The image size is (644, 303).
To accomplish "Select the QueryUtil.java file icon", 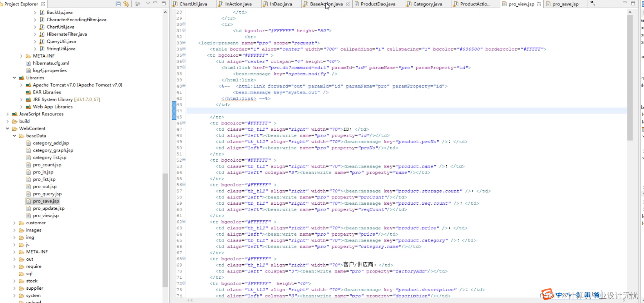I will click(x=42, y=41).
